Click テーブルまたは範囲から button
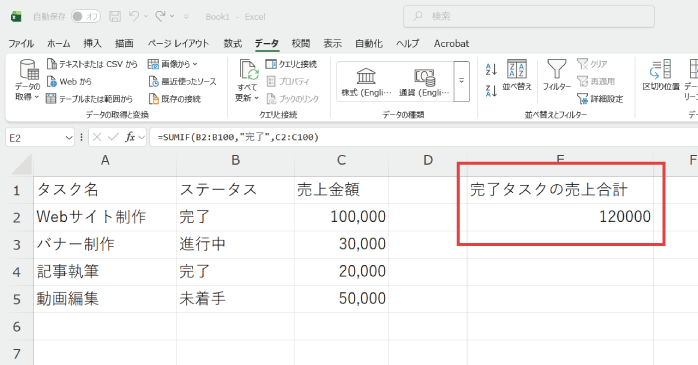 (89, 98)
